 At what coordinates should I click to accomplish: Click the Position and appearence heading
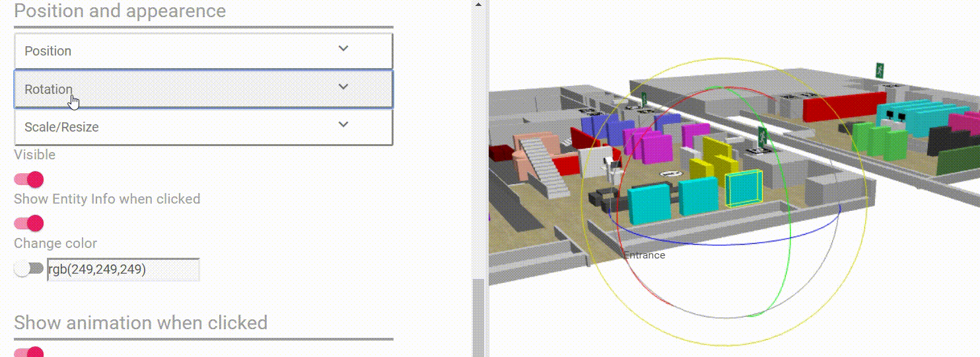(120, 11)
